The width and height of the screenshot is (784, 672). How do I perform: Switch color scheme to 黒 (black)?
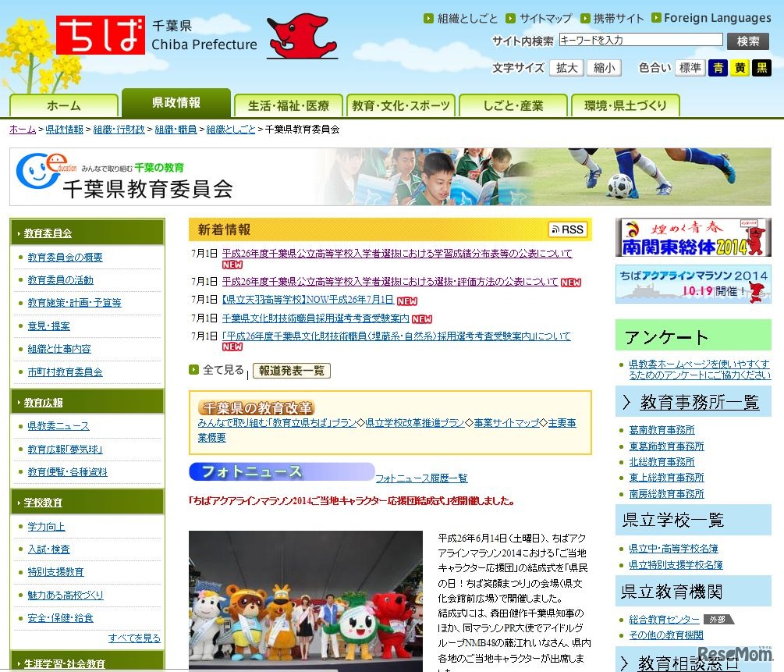758,68
